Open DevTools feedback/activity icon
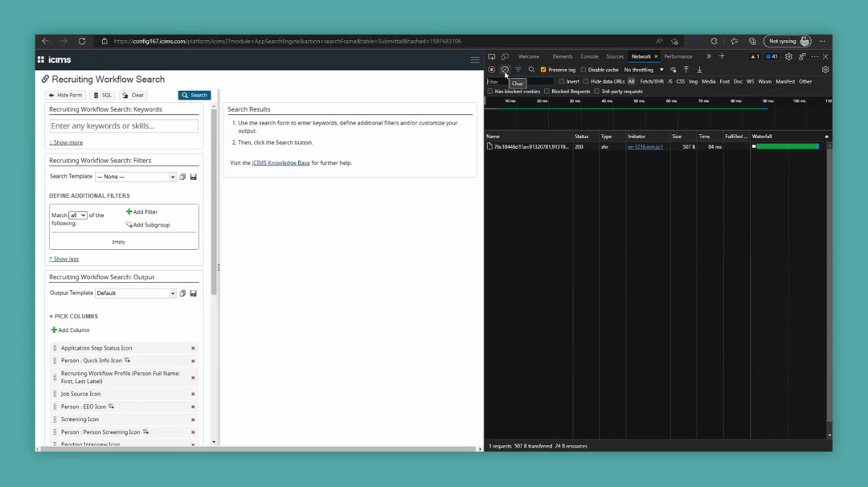This screenshot has width=868, height=487. [802, 56]
